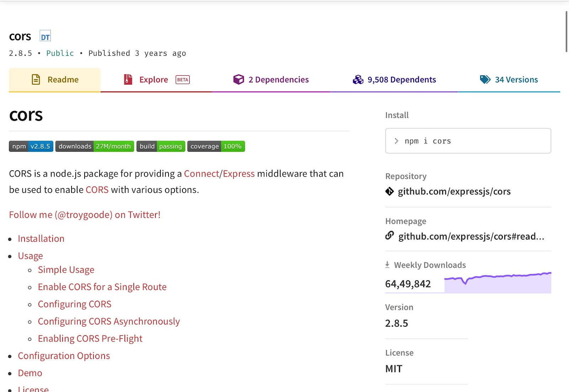Viewport: 569px width, 392px height.
Task: Click the Public label under package name
Action: click(x=60, y=53)
